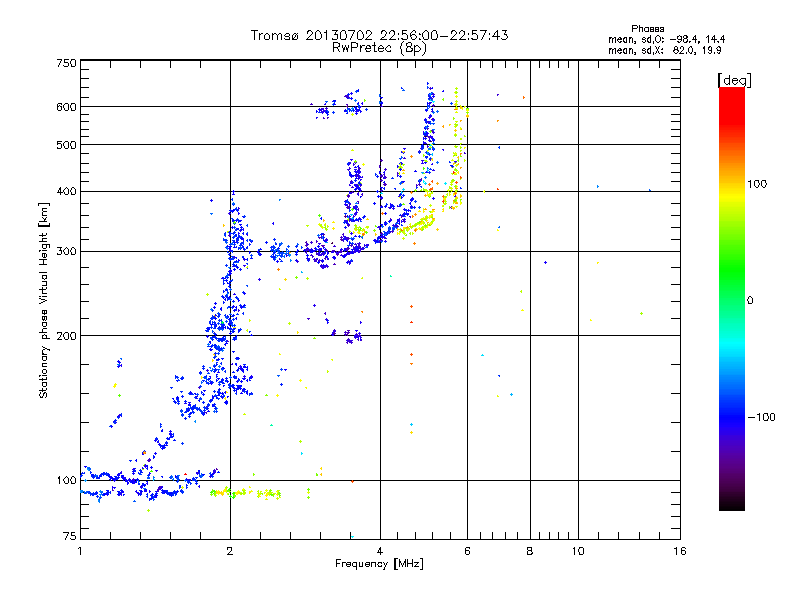Click the y-axis tick label '500'

66,145
